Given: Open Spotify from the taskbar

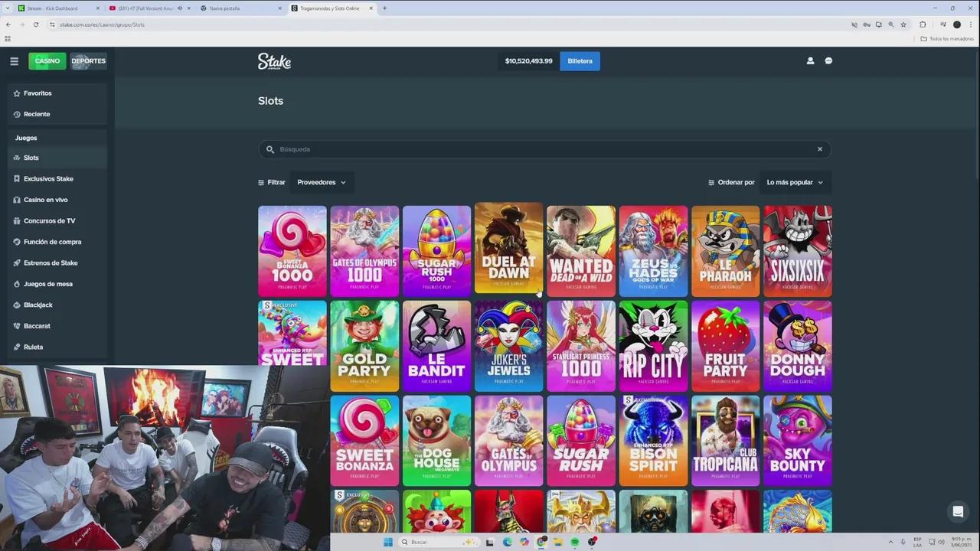Looking at the screenshot, I should (575, 542).
